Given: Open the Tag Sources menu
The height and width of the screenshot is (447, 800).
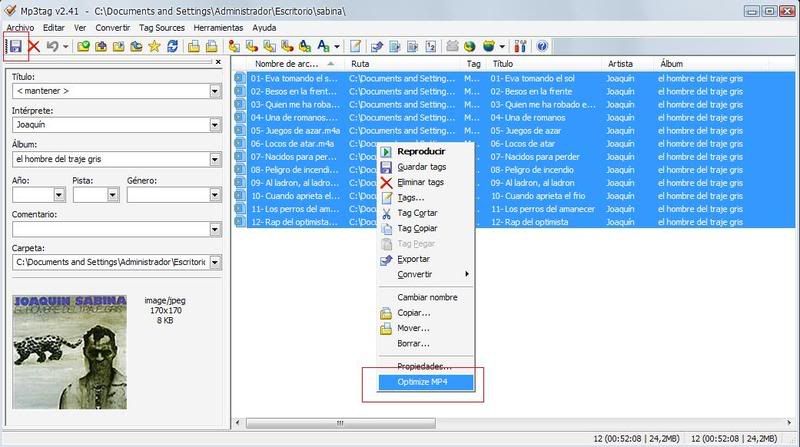Looking at the screenshot, I should click(x=162, y=28).
